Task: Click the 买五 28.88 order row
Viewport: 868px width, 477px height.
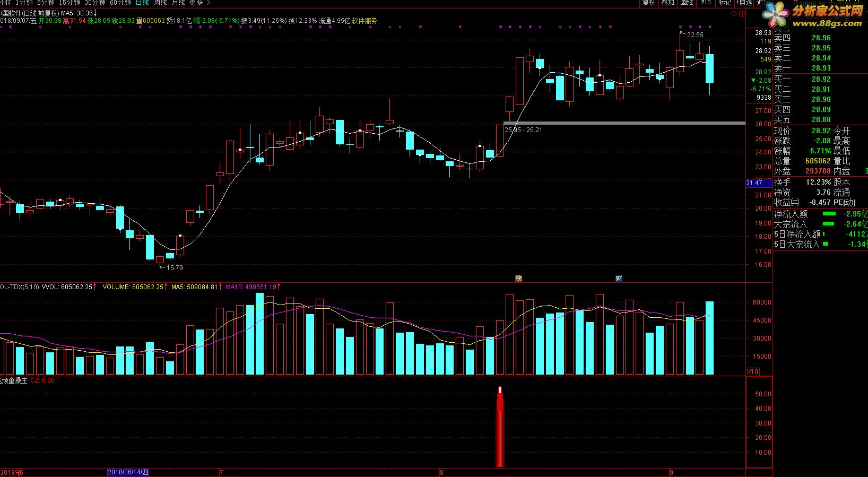Action: [x=820, y=120]
